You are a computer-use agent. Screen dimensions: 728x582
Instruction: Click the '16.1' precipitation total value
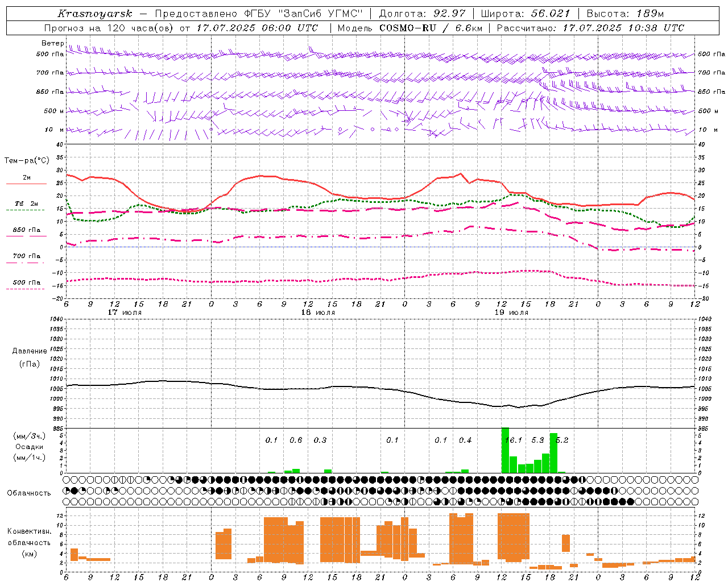click(514, 440)
